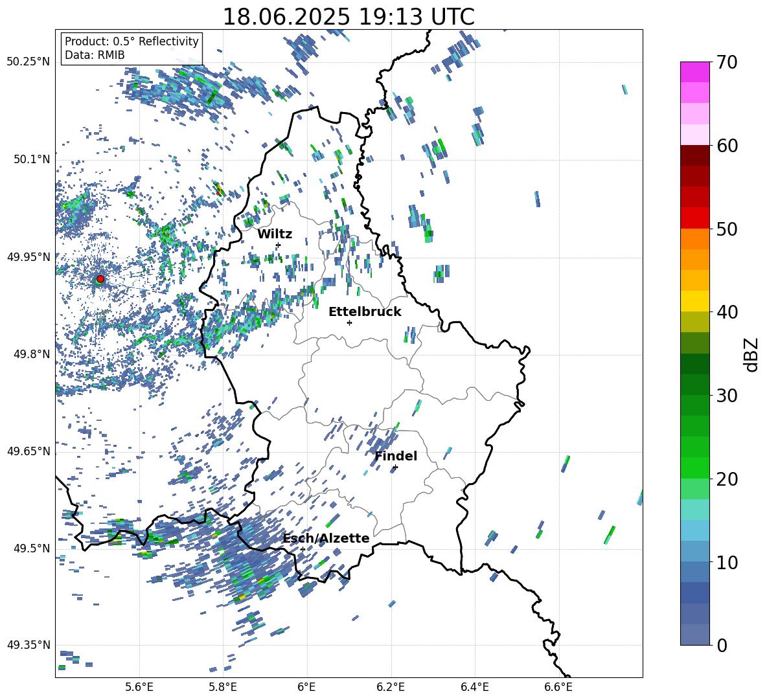Click the cross marker at Wiltz
This screenshot has width=767, height=700.
pos(279,245)
